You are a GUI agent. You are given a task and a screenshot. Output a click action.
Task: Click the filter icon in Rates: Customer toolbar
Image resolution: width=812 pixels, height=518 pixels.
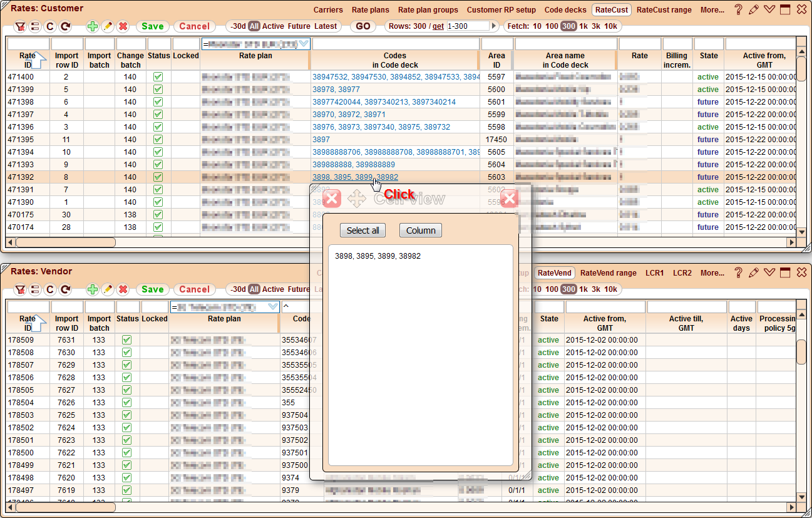[x=20, y=26]
